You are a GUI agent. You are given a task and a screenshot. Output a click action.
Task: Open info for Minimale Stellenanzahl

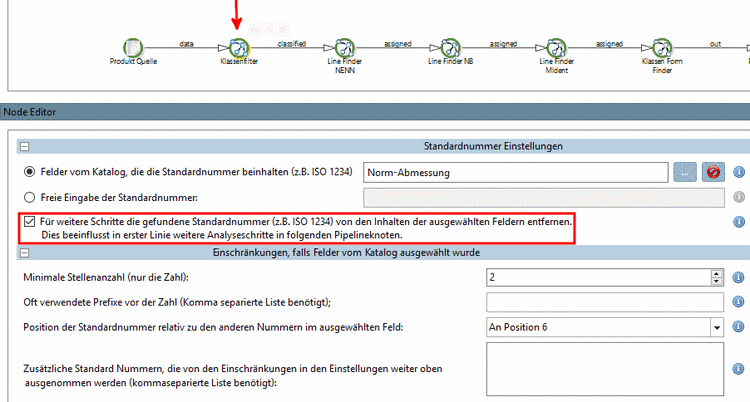(x=739, y=278)
